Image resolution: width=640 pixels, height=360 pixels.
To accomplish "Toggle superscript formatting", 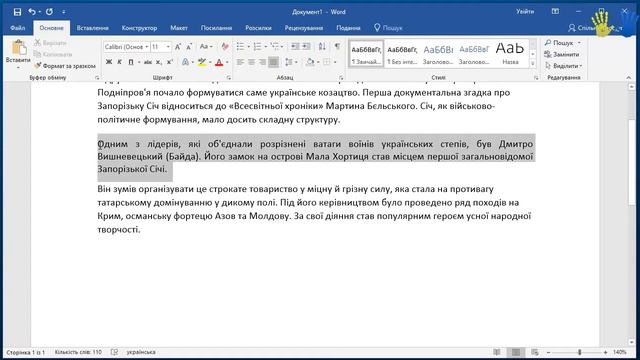I will click(x=170, y=62).
